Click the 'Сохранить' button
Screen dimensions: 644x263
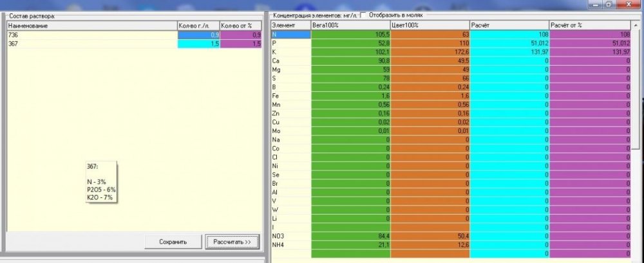pos(173,242)
